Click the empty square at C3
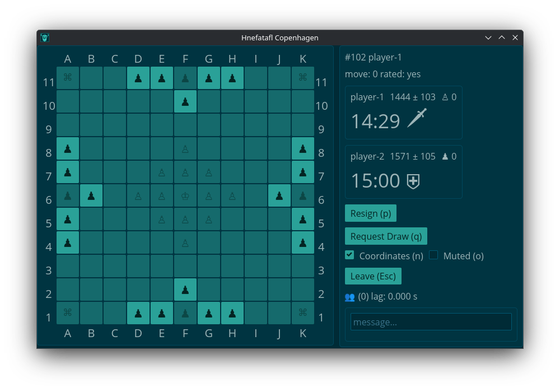 click(x=115, y=267)
